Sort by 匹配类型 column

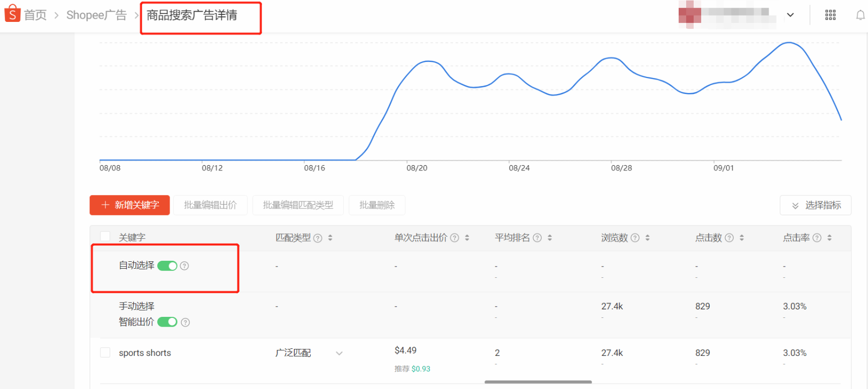pos(330,238)
